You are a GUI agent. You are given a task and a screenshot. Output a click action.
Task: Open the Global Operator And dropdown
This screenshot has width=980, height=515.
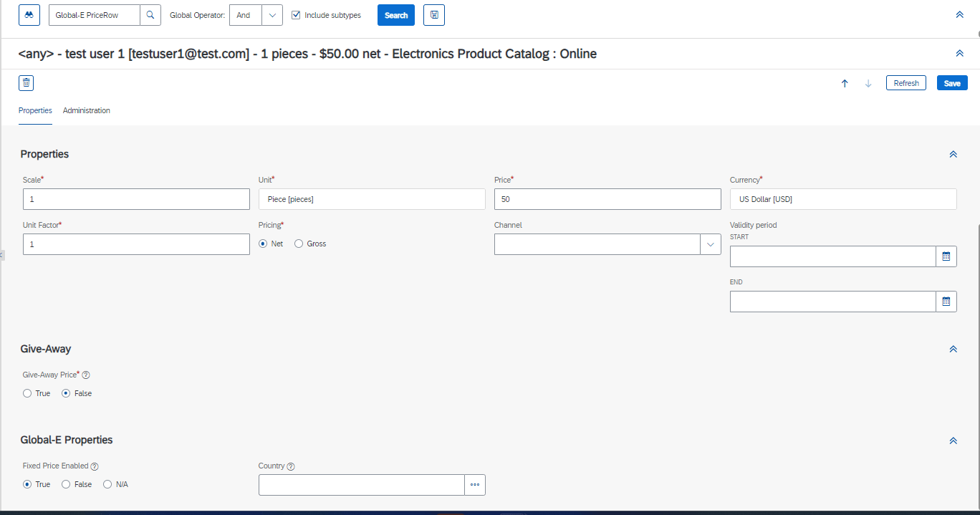pos(272,15)
